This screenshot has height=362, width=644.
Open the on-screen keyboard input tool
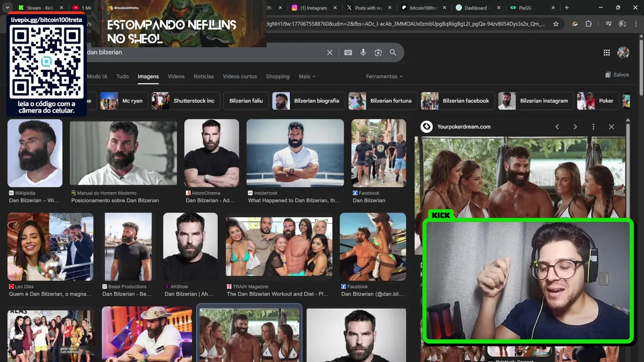pos(348,52)
